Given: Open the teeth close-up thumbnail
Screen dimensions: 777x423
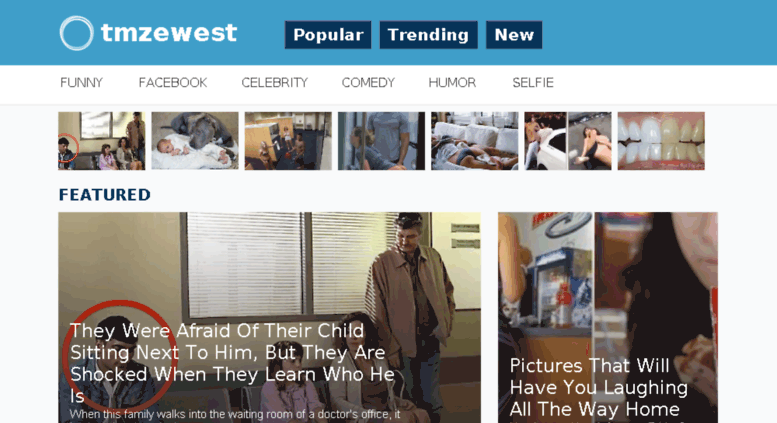Looking at the screenshot, I should [x=661, y=141].
